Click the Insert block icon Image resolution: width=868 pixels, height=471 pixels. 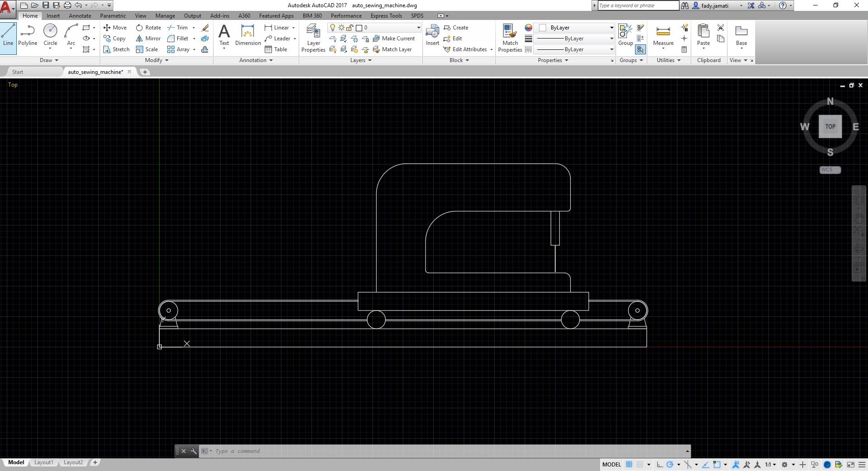click(x=432, y=35)
